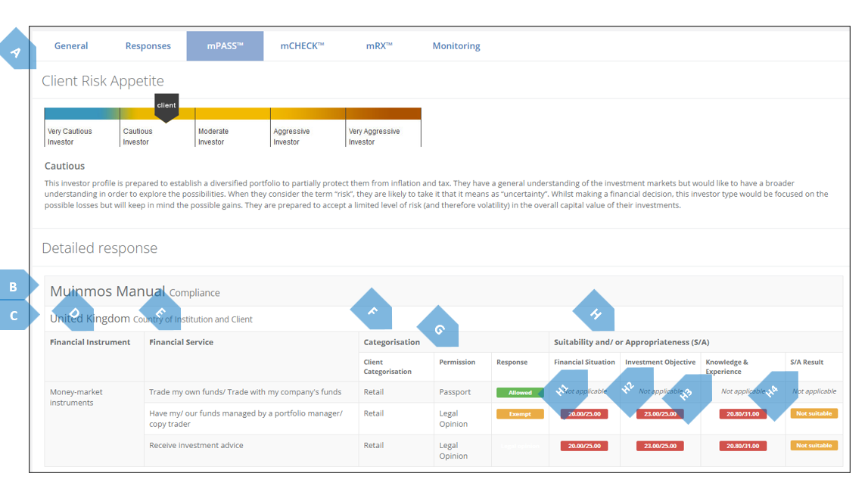The height and width of the screenshot is (489, 868).
Task: Click the H2 callout marker
Action: tap(629, 390)
